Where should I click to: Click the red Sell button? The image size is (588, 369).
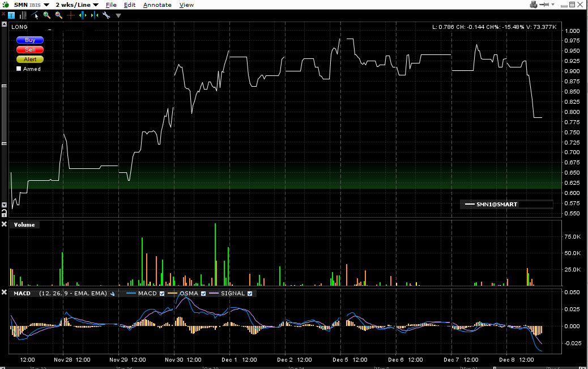(x=30, y=49)
